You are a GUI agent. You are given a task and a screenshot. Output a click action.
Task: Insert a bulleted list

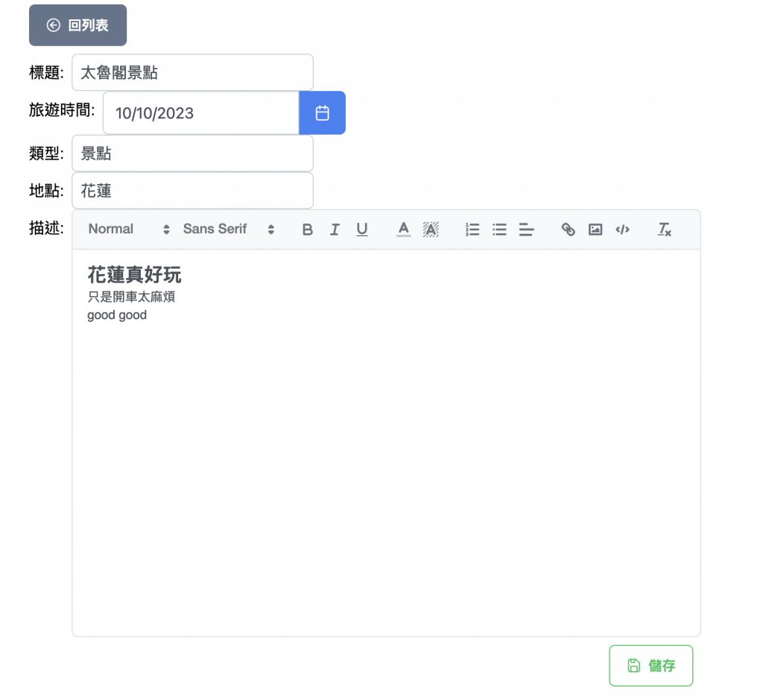(x=499, y=229)
